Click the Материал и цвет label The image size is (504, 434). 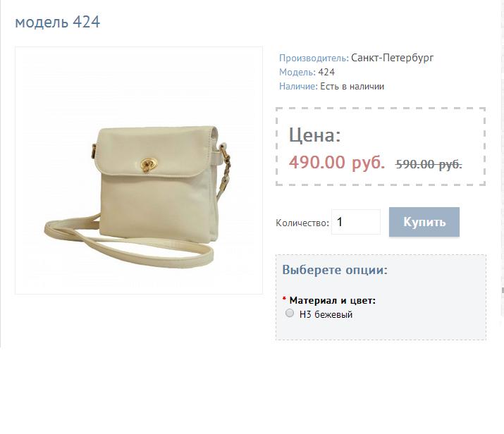(x=332, y=301)
